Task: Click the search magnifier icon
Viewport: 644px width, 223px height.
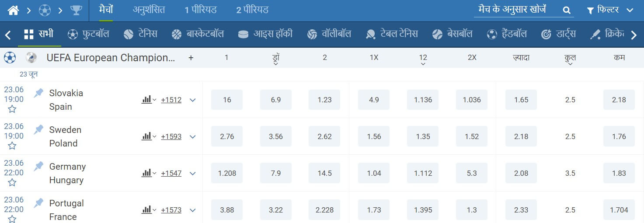Action: coord(567,10)
